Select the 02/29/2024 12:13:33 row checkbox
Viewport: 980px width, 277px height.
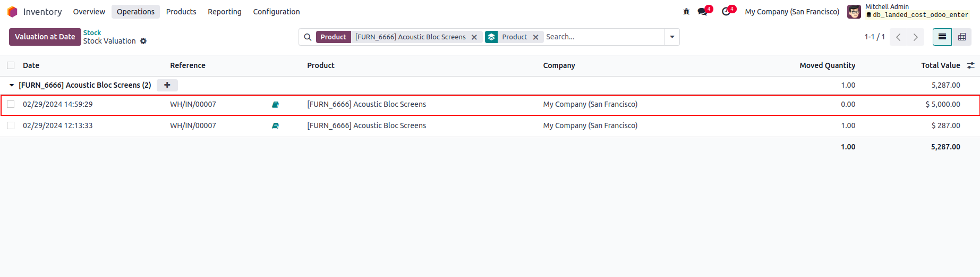click(11, 125)
